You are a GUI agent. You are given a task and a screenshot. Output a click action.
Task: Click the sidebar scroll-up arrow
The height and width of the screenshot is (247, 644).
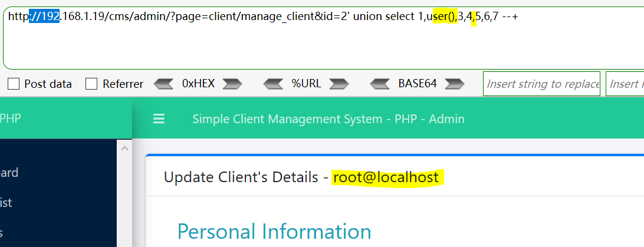[124, 149]
